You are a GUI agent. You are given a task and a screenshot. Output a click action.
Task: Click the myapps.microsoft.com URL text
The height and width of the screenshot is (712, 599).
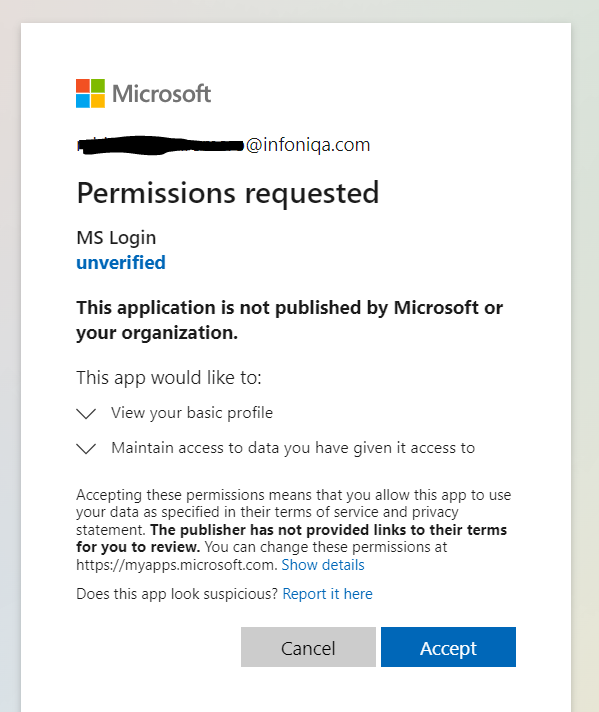pos(177,565)
